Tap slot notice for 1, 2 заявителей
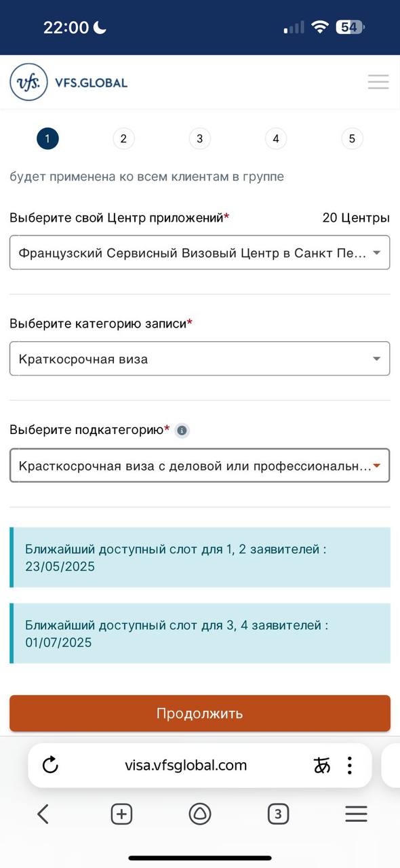Image resolution: width=400 pixels, height=868 pixels. click(200, 557)
